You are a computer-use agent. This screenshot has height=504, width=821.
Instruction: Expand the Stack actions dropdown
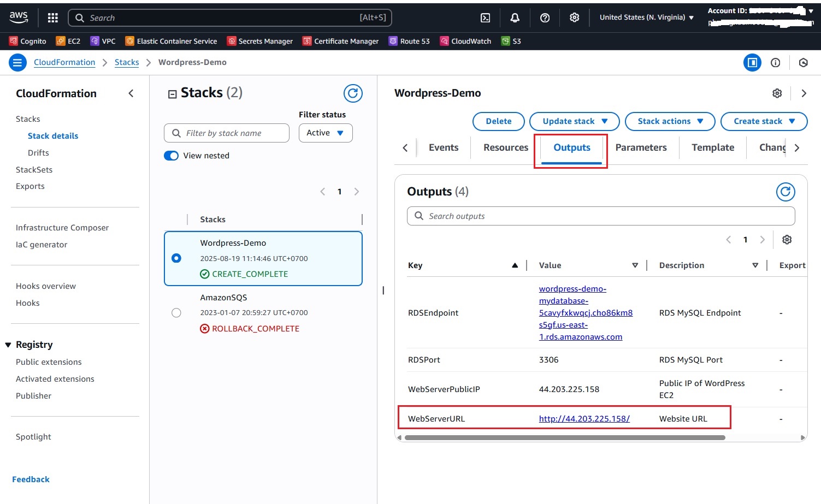(670, 121)
